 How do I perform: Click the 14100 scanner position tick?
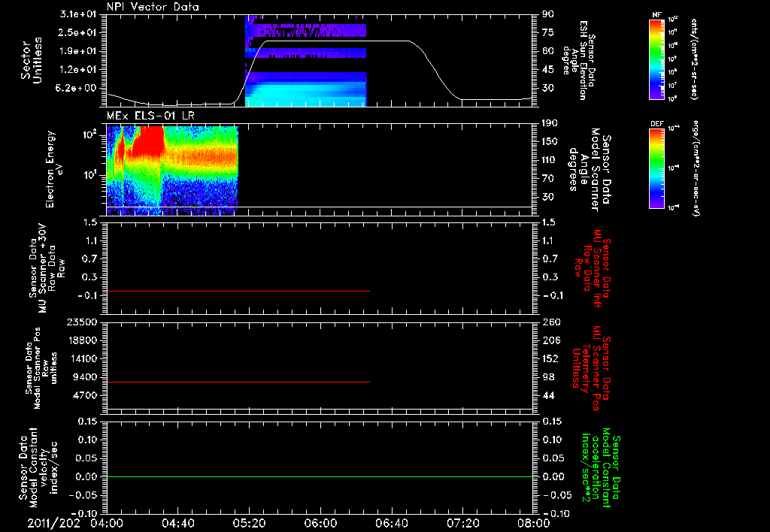[83, 358]
